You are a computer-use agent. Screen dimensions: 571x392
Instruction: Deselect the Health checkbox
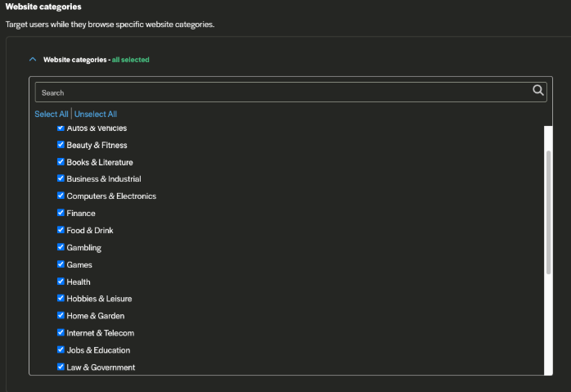[61, 282]
